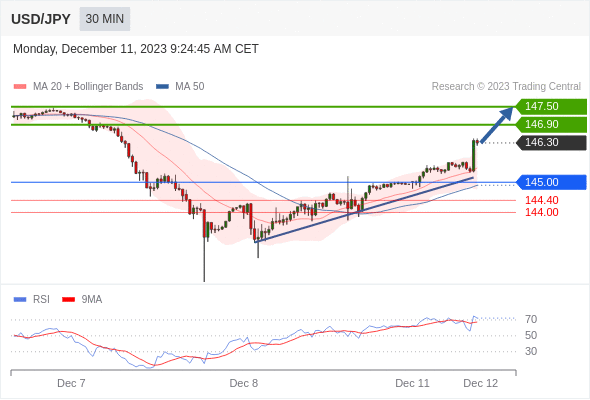The width and height of the screenshot is (590, 400).
Task: Toggle the 9MA legend label
Action: (92, 300)
